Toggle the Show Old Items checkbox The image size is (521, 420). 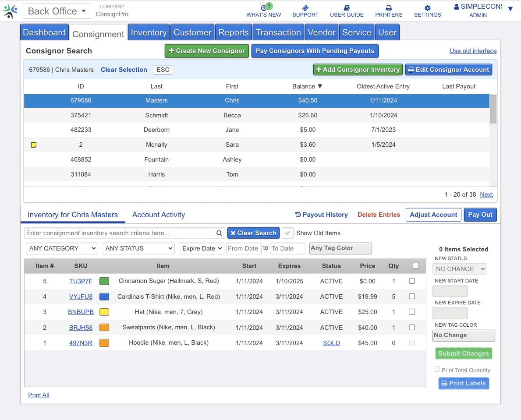[x=288, y=233]
